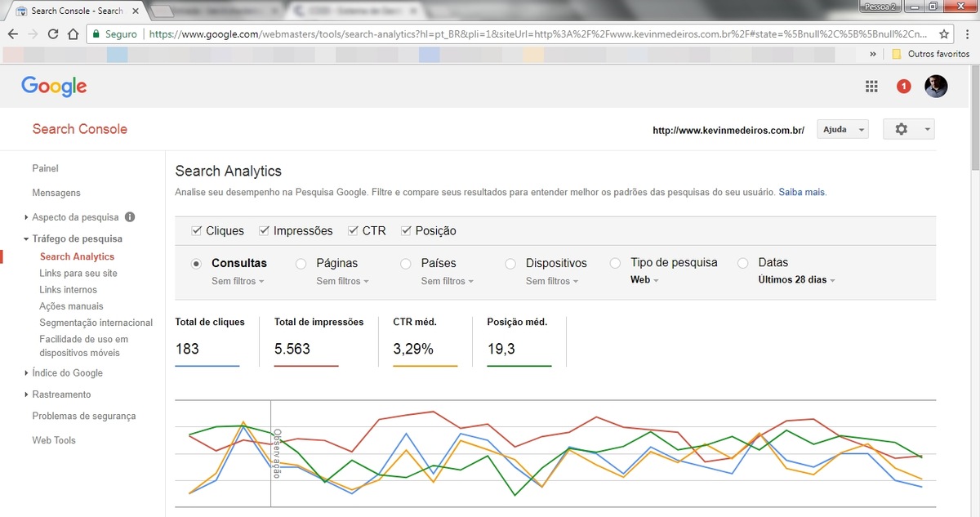Open Links internos in the sidebar
The height and width of the screenshot is (517, 980).
68,290
